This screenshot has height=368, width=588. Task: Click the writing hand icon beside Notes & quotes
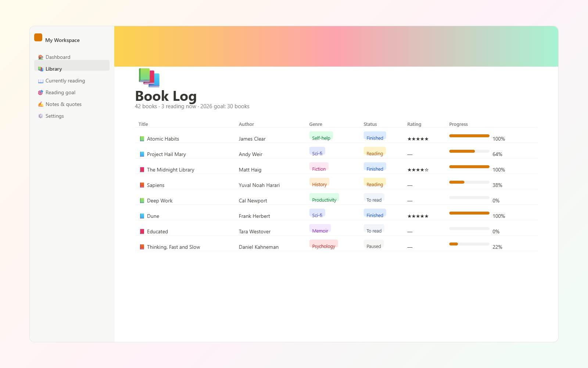[41, 104]
